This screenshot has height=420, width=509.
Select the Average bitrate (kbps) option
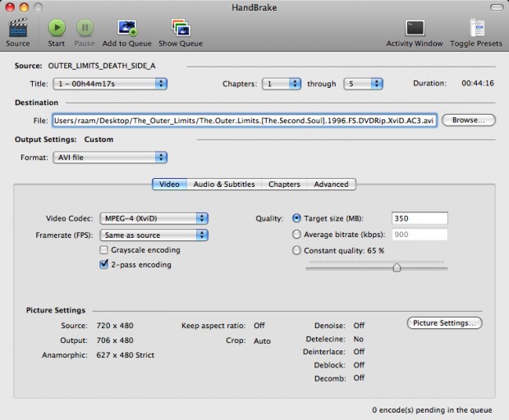[x=296, y=234]
